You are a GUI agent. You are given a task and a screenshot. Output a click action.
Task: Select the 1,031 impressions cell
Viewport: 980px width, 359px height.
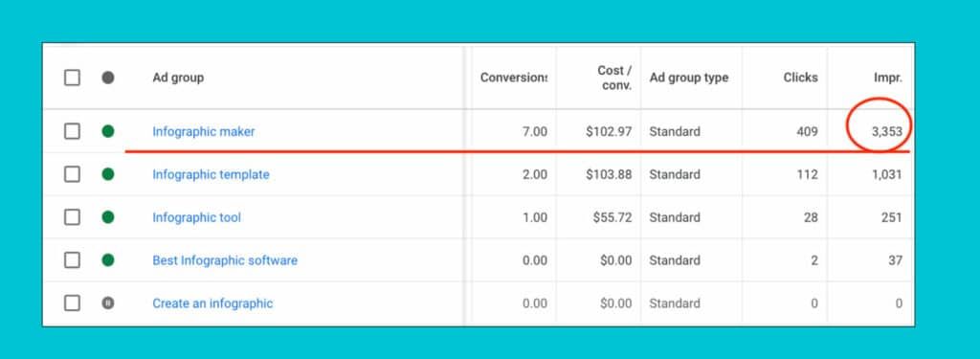click(887, 174)
